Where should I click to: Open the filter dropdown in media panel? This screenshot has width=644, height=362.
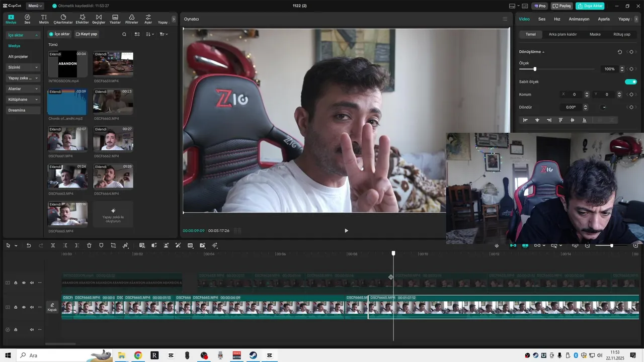click(x=164, y=34)
